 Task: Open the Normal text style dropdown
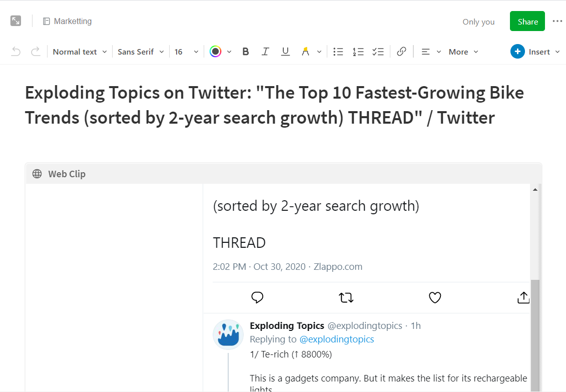(x=80, y=52)
